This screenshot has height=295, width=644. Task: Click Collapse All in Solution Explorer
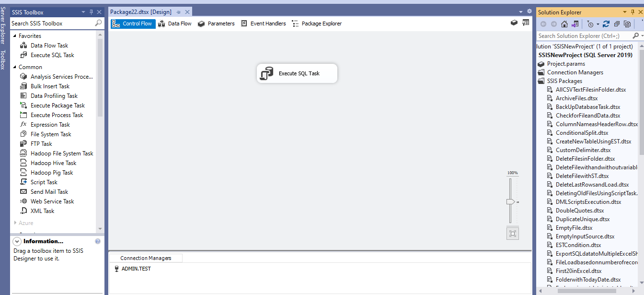coord(617,24)
